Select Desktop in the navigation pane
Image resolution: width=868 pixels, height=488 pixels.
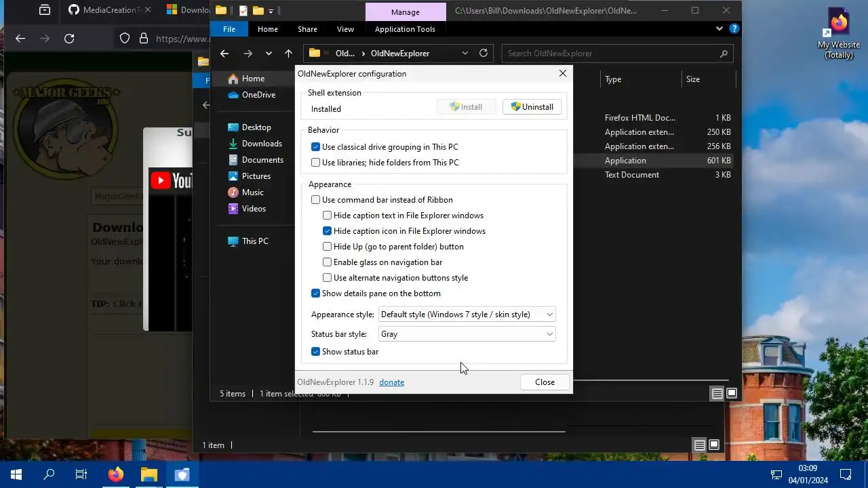[x=249, y=127]
